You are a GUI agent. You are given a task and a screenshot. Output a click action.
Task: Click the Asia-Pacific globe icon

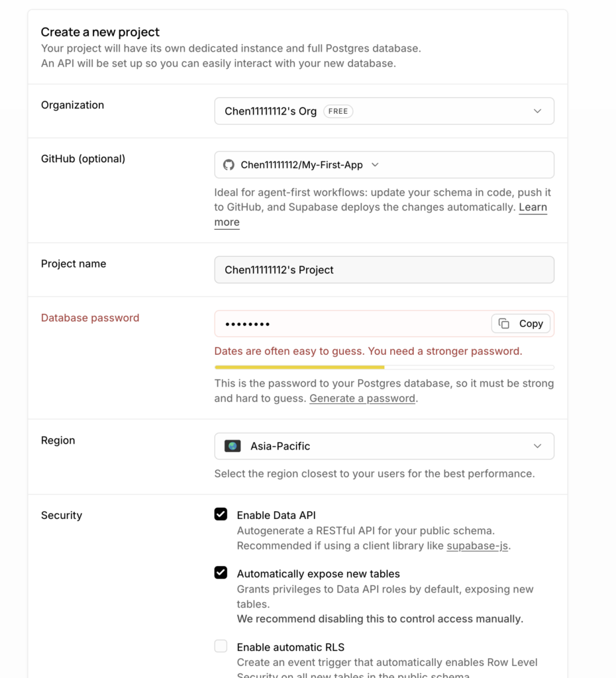[x=232, y=446]
